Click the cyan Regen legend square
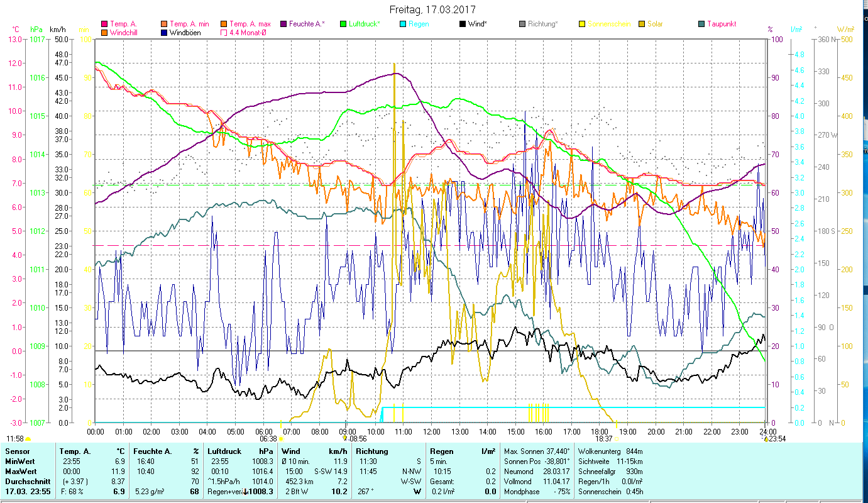 [403, 25]
